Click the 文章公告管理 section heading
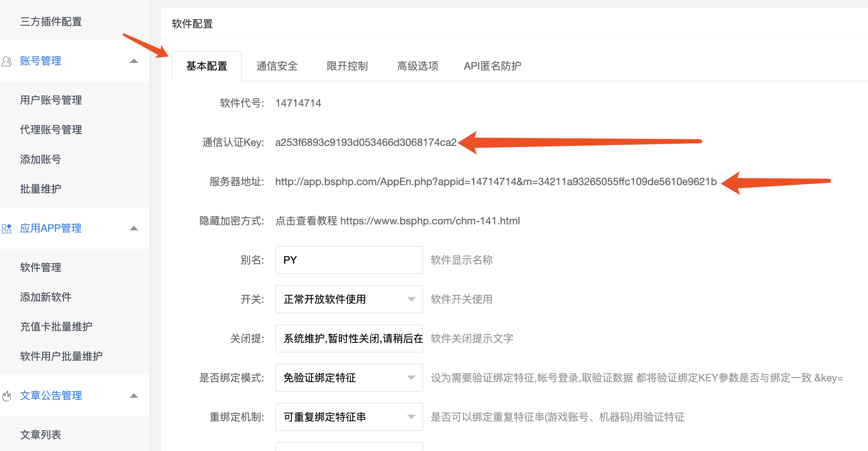868x451 pixels. pyautogui.click(x=51, y=396)
